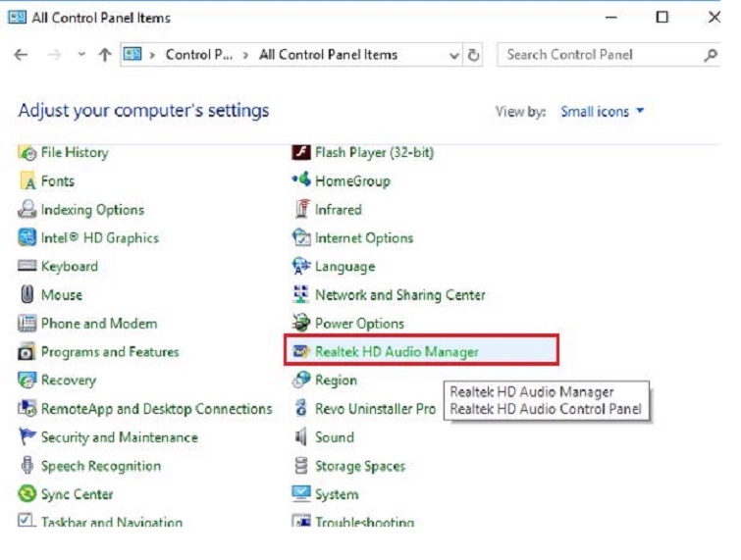Viewport: 741px width, 560px height.
Task: Open the Mouse settings icon
Action: pyautogui.click(x=27, y=295)
